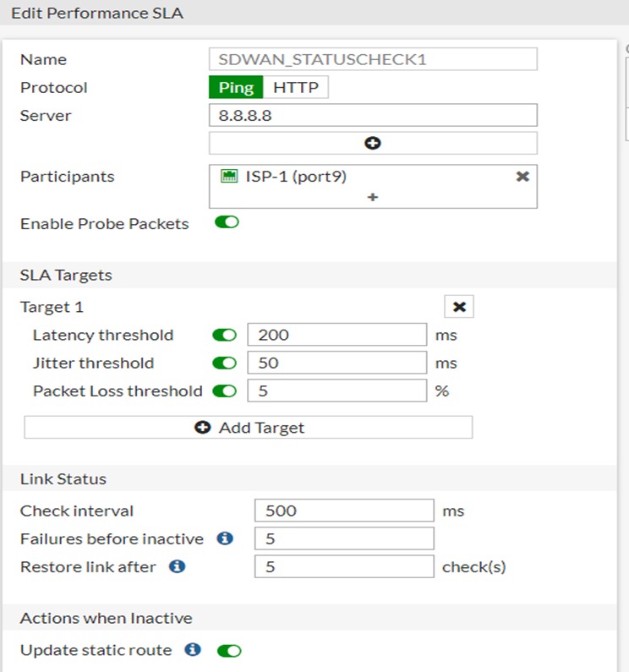Click the Target 1 label

(x=52, y=307)
